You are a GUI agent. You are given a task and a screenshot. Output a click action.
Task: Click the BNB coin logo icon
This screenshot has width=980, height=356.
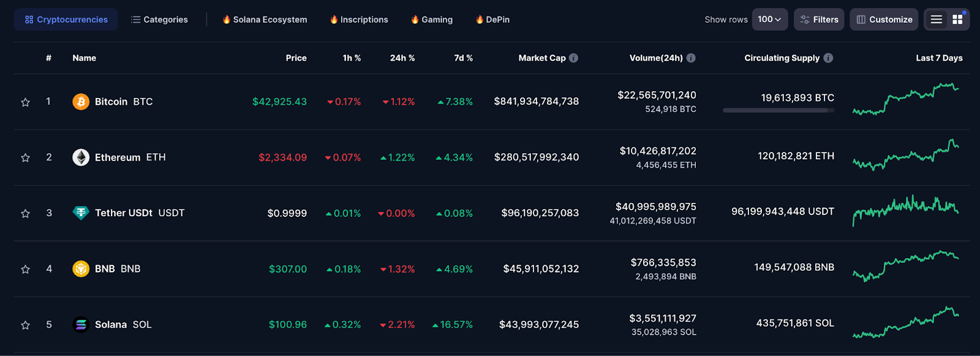click(x=81, y=269)
